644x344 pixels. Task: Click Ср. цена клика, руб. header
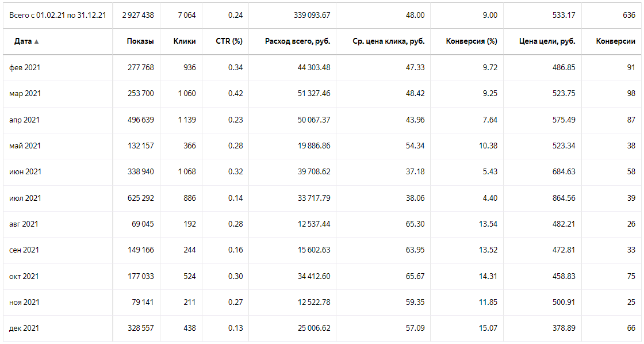(x=389, y=41)
